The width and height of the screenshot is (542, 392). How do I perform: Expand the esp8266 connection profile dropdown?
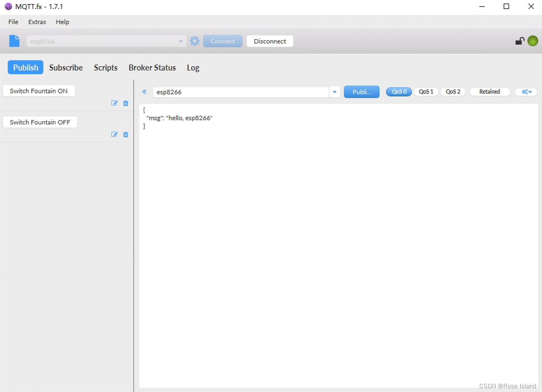point(181,41)
